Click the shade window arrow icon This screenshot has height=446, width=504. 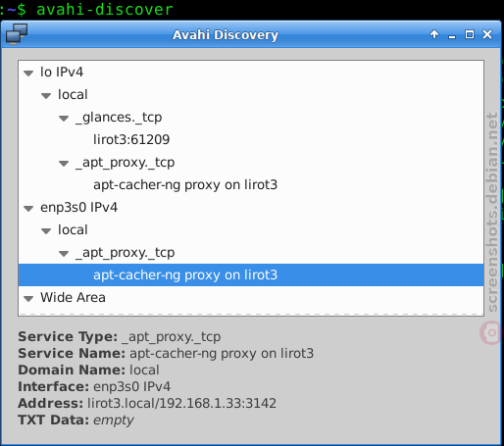434,34
